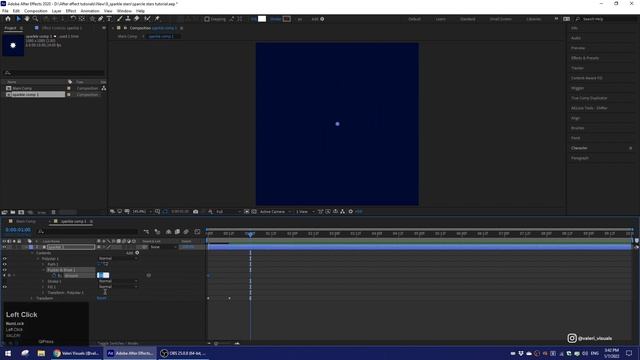Select the Type tool
Image resolution: width=640 pixels, height=360 pixels.
click(109, 19)
